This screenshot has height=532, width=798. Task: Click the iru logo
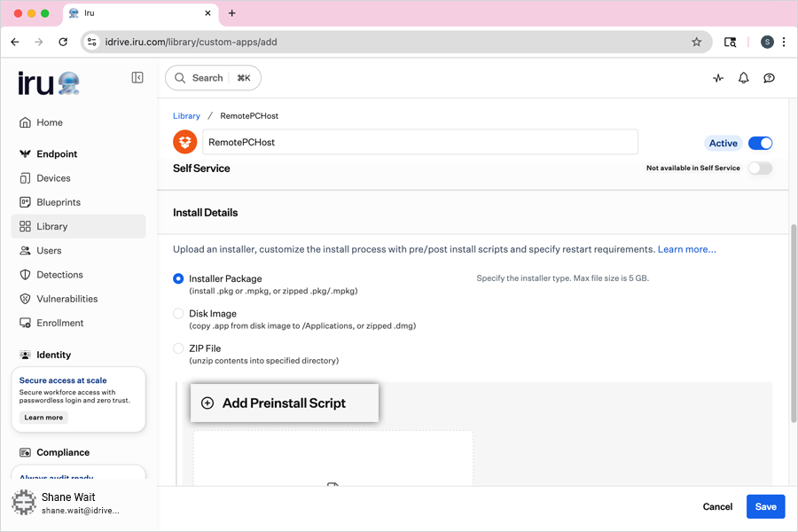tap(49, 83)
